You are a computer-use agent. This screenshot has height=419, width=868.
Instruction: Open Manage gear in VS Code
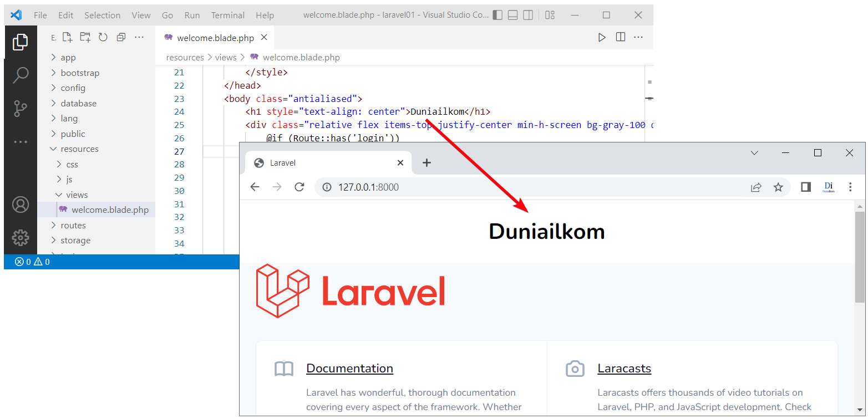pos(21,238)
